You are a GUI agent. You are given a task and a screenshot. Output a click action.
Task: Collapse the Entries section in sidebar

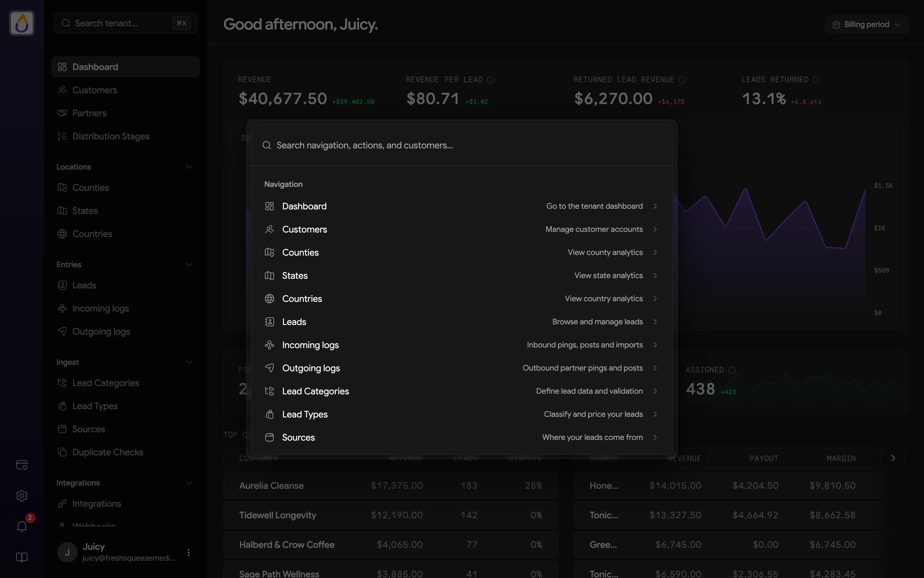[x=189, y=265]
